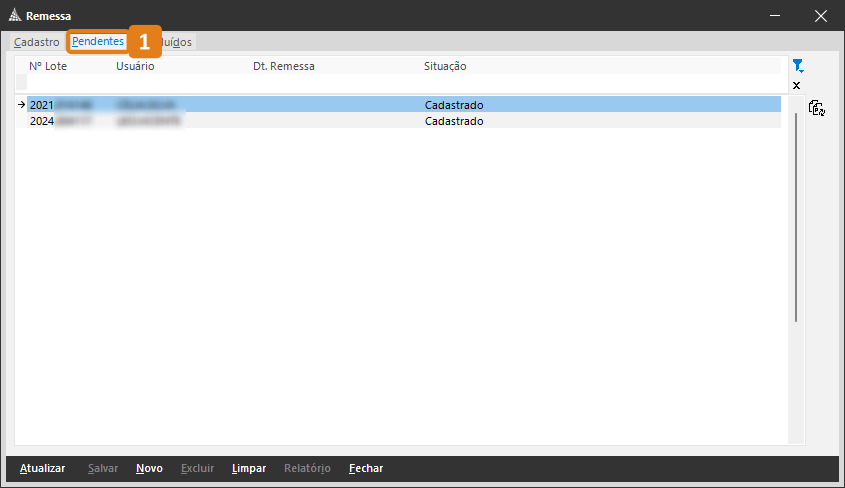The image size is (845, 488).
Task: Click the document refresh icon on right
Action: click(816, 108)
